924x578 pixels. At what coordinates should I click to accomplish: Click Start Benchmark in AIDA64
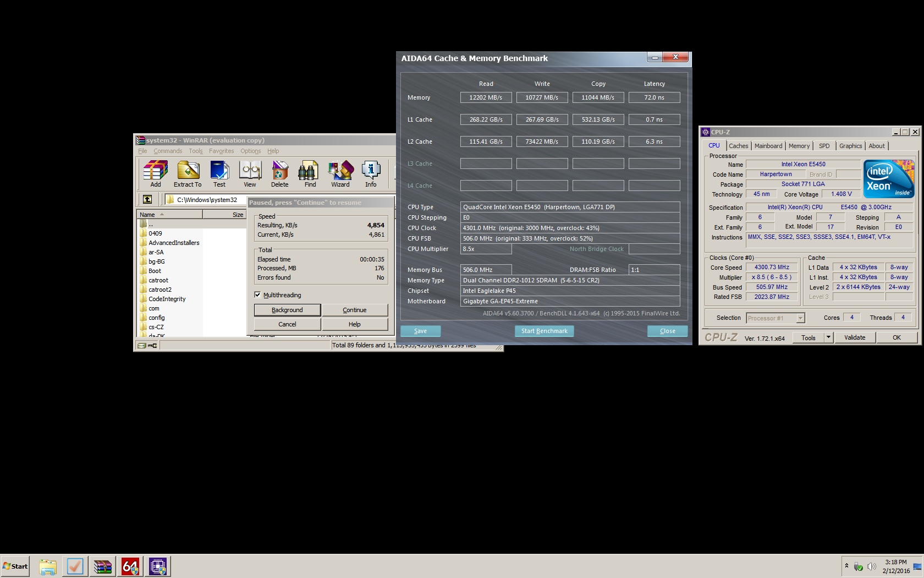coord(544,331)
